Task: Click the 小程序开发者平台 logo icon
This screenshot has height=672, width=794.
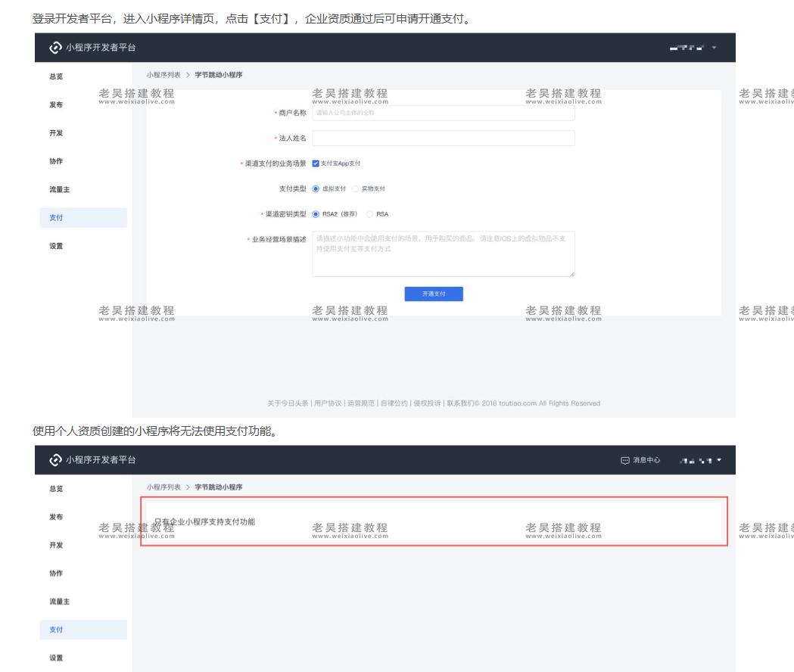Action: pyautogui.click(x=55, y=47)
